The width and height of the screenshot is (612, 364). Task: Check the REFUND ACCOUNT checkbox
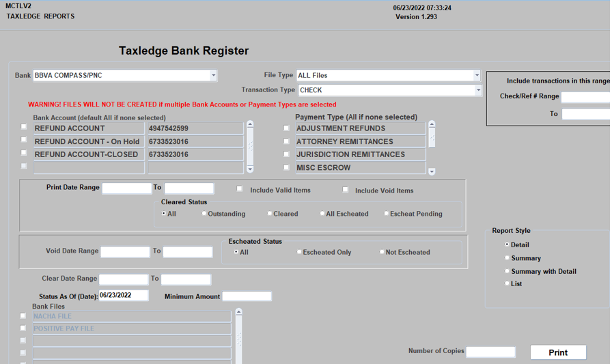click(25, 127)
